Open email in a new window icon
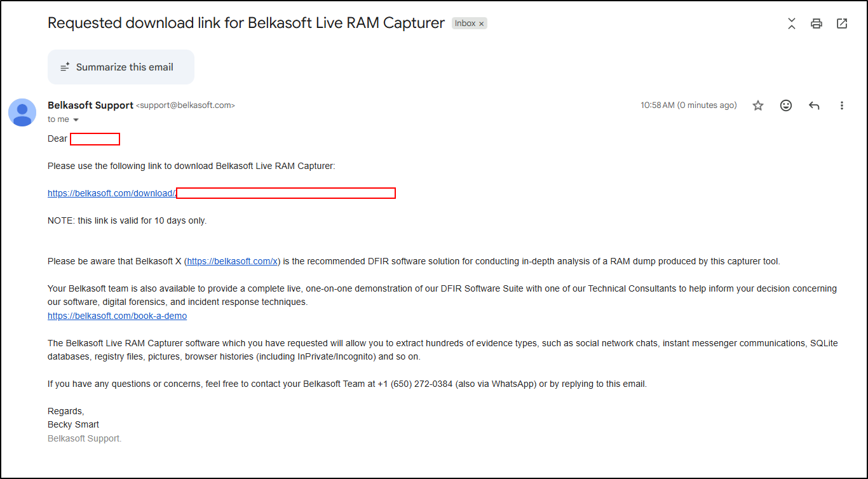 pyautogui.click(x=842, y=24)
